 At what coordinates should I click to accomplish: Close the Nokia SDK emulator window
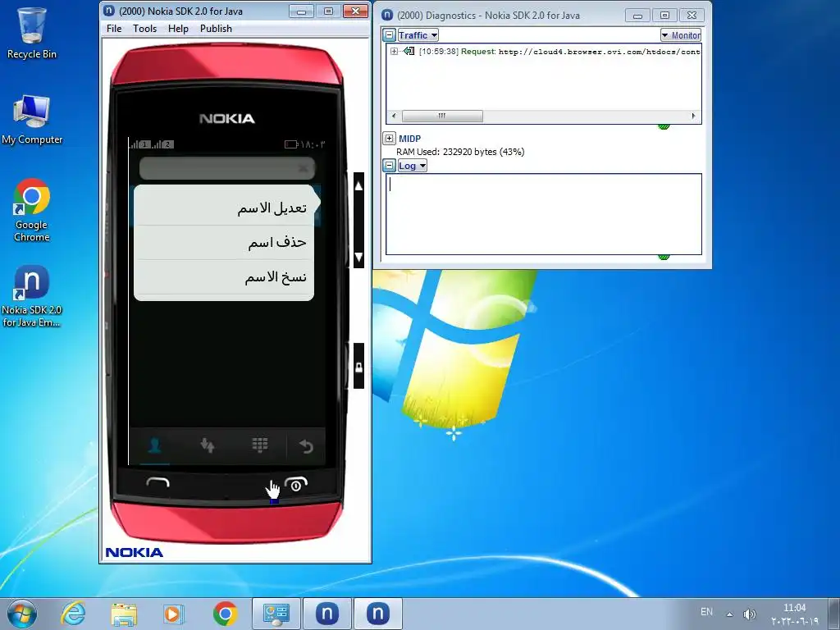click(x=355, y=11)
